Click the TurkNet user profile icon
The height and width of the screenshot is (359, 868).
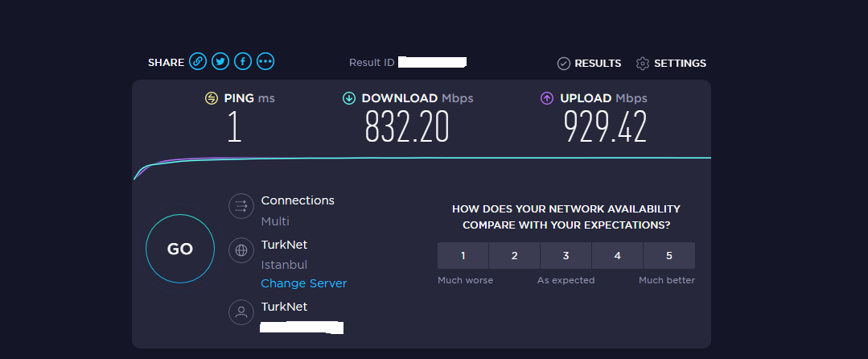click(x=241, y=312)
